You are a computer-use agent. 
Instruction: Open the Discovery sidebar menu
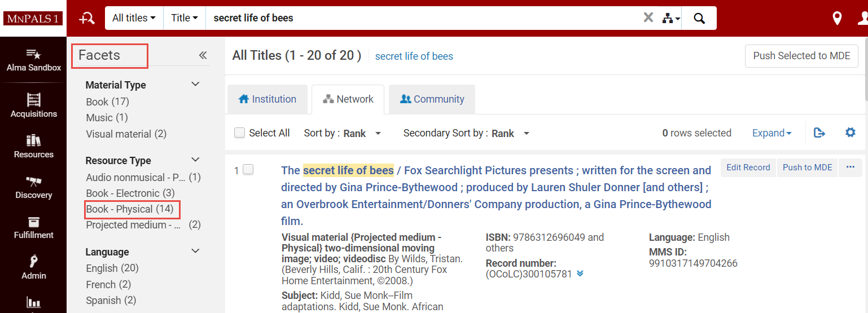click(x=34, y=187)
